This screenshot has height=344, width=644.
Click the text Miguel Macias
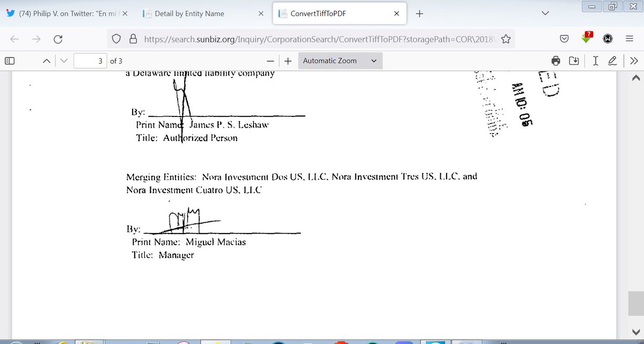(215, 242)
